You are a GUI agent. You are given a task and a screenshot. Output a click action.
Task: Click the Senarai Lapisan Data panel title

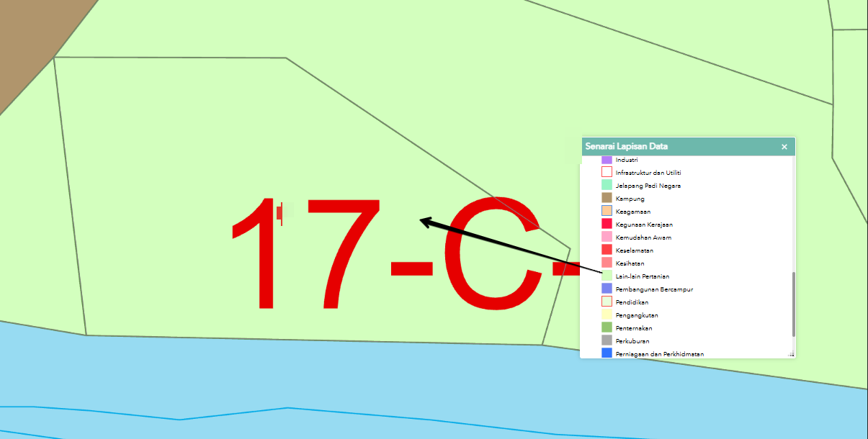[x=626, y=147]
